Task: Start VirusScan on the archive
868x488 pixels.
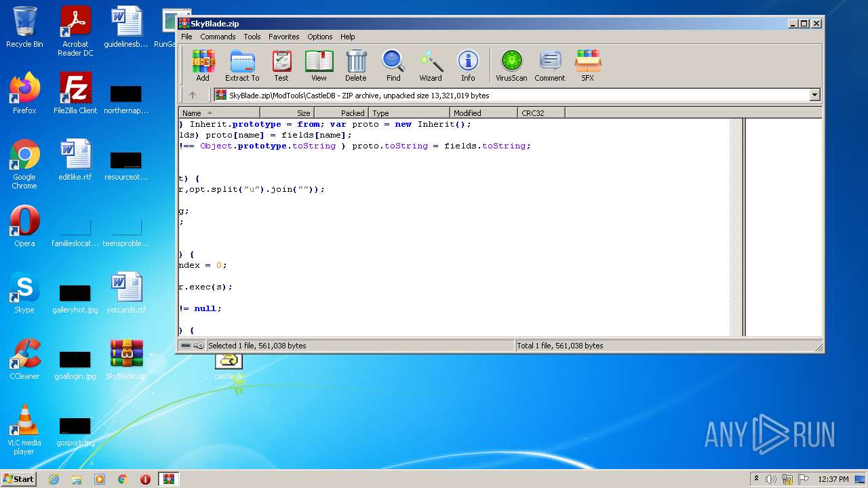Action: [x=511, y=66]
